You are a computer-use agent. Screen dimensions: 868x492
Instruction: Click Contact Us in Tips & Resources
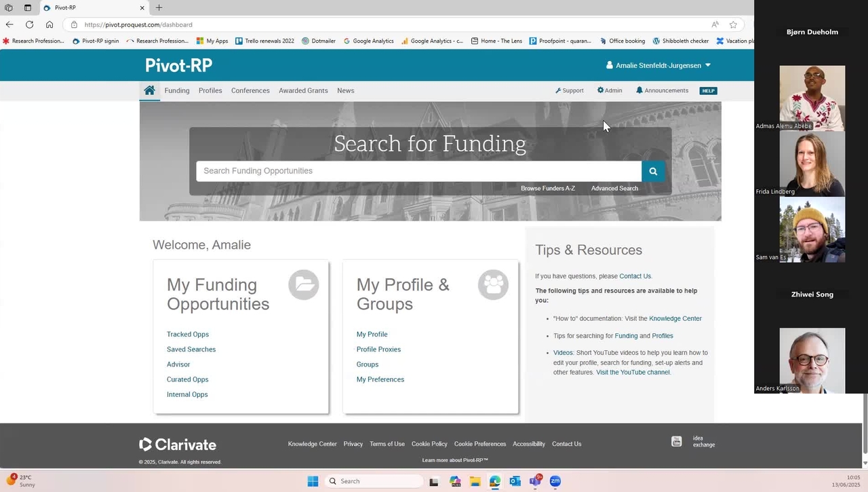[x=635, y=276]
